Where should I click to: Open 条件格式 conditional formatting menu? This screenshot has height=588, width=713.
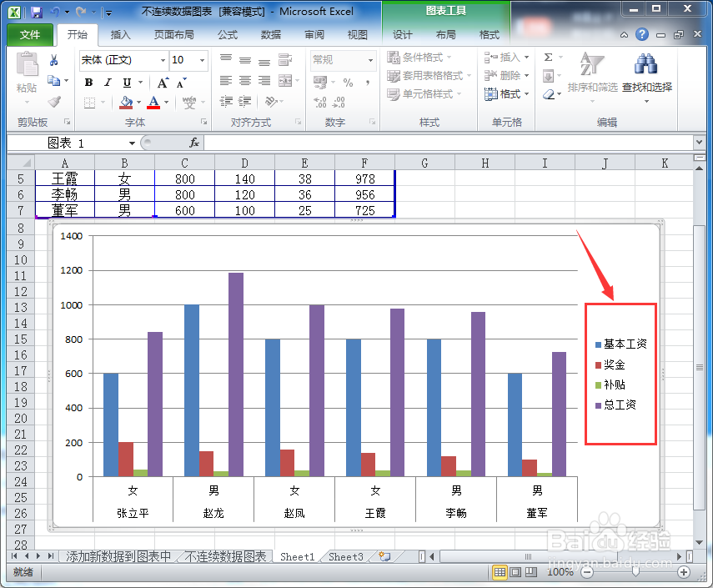click(x=419, y=58)
